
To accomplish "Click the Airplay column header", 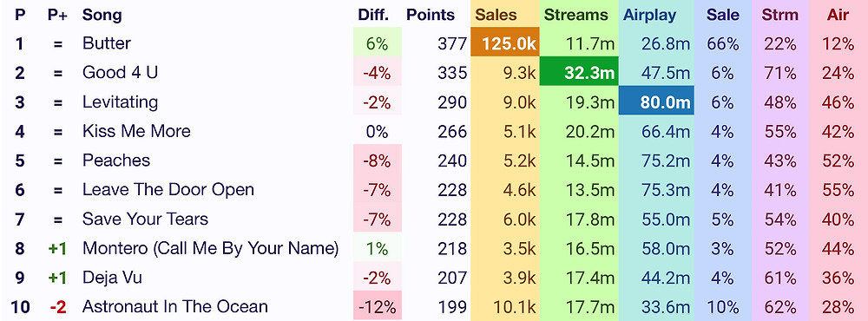I will pos(649,15).
